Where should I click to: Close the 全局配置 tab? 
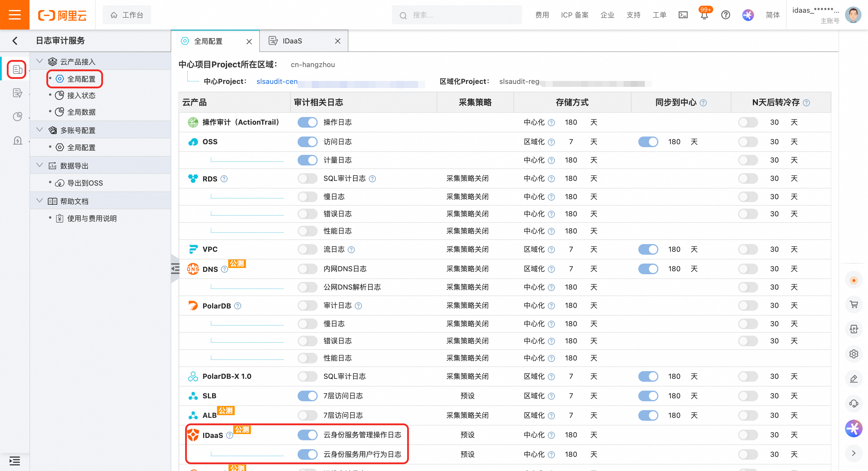249,41
